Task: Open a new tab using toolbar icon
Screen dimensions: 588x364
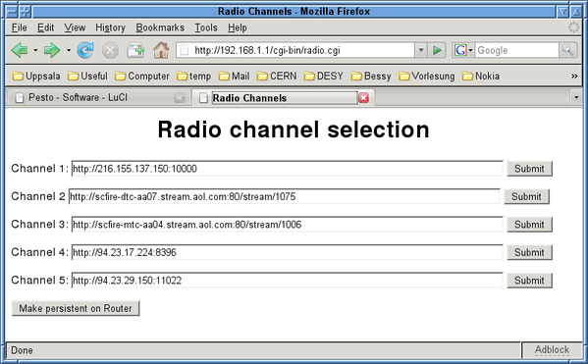Action: click(x=135, y=50)
